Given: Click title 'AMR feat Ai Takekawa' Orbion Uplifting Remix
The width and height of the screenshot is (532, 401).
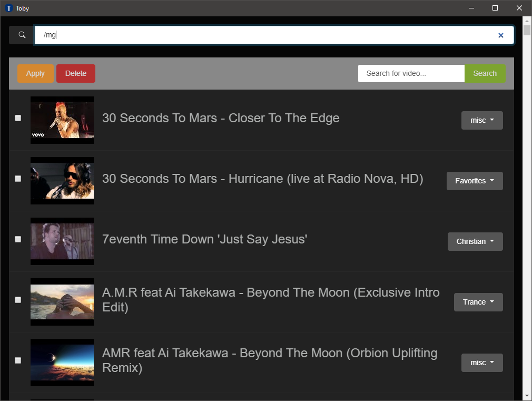Looking at the screenshot, I should point(270,360).
